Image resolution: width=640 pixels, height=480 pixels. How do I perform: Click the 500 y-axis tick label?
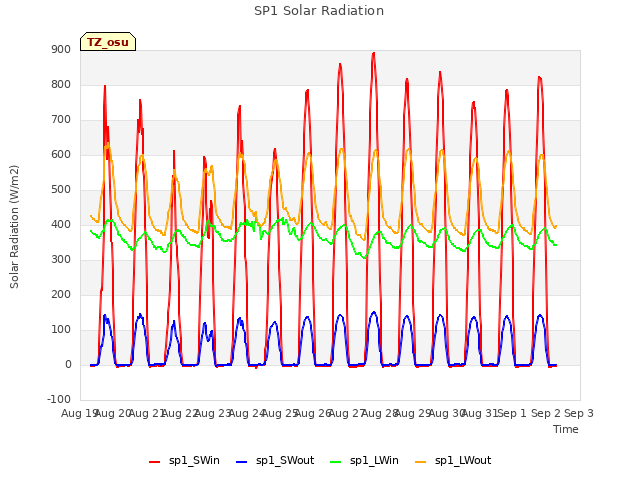(61, 189)
